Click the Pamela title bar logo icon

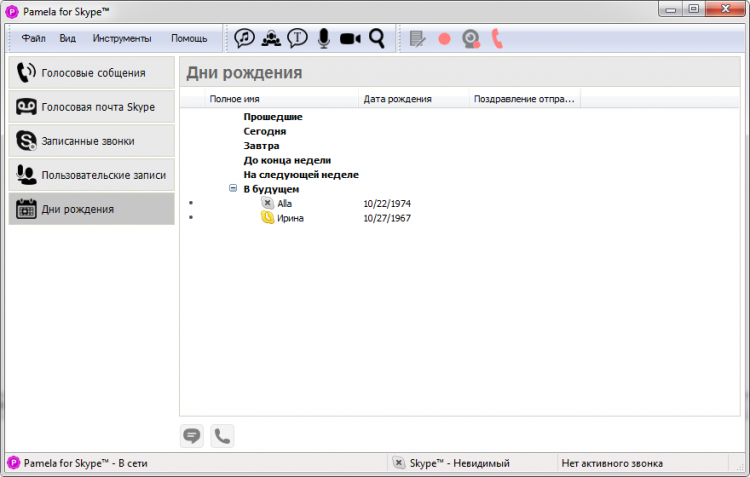pyautogui.click(x=12, y=12)
